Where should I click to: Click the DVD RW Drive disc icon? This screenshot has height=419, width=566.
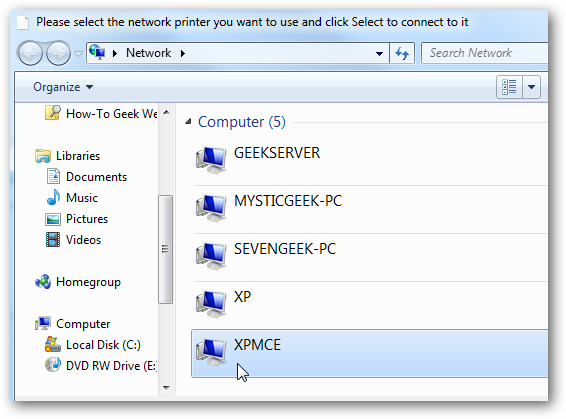pos(53,365)
